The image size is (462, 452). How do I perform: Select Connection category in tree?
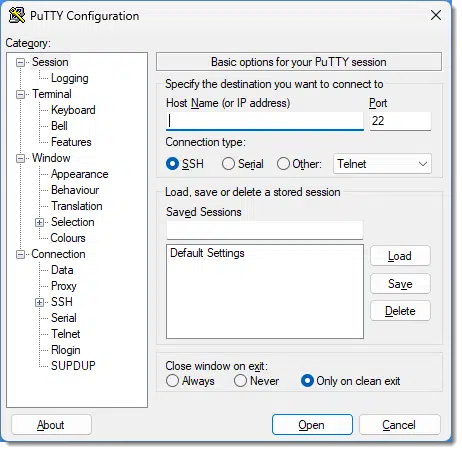58,254
